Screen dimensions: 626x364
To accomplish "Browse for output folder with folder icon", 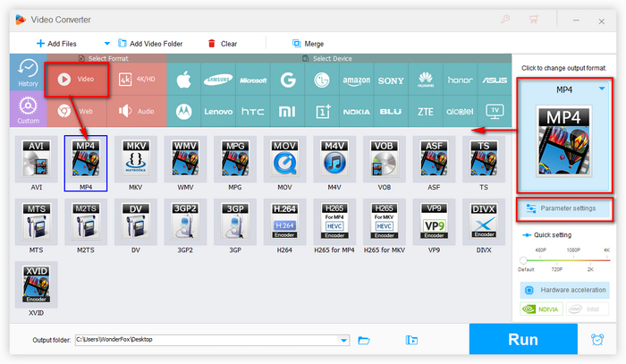I will (x=364, y=340).
